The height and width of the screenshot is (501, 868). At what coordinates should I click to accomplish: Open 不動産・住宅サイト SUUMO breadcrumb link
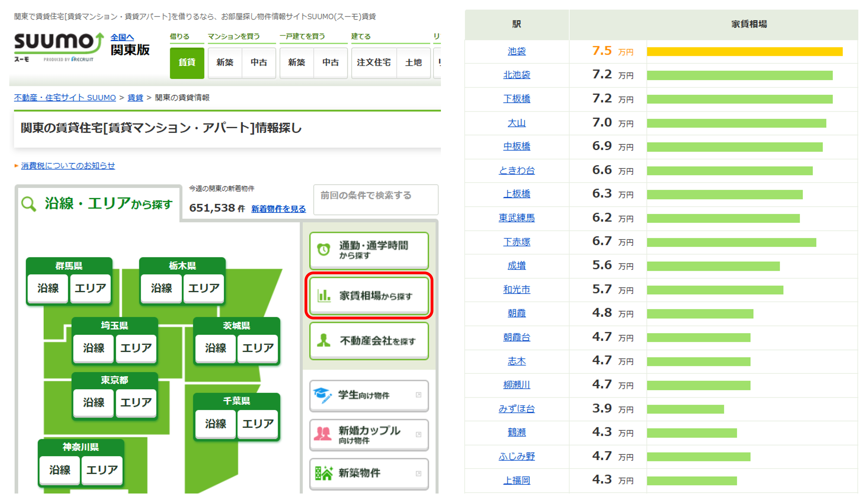point(65,98)
